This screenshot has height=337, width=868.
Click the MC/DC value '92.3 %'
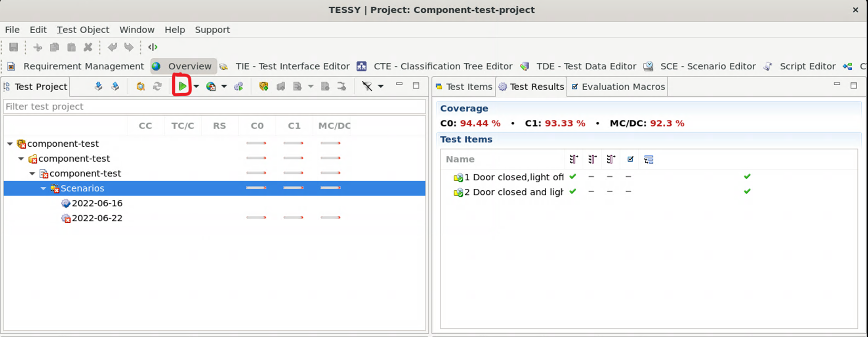coord(667,123)
